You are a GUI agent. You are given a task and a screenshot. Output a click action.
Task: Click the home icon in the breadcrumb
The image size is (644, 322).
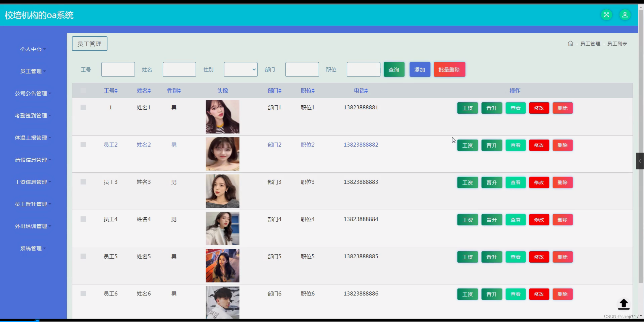[570, 43]
